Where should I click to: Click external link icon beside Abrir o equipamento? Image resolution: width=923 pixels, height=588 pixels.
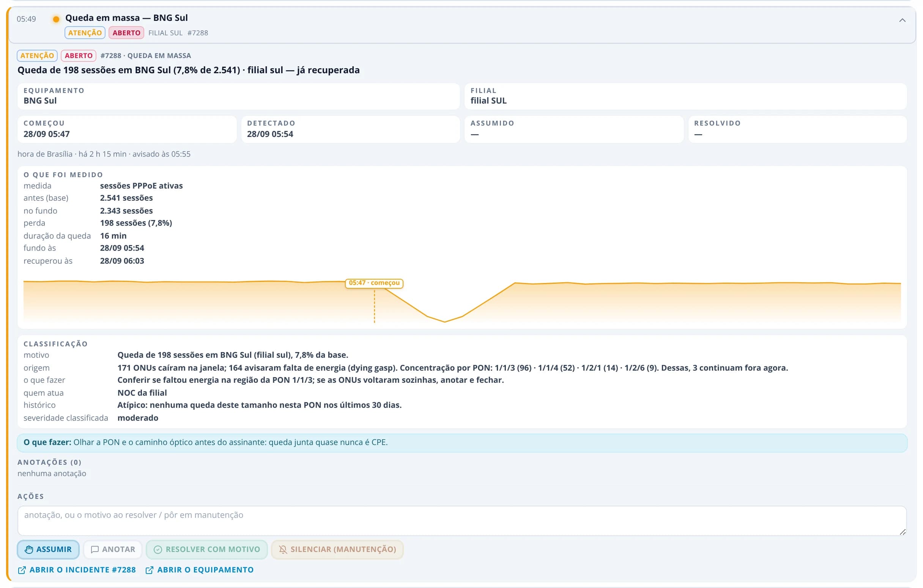coord(150,570)
